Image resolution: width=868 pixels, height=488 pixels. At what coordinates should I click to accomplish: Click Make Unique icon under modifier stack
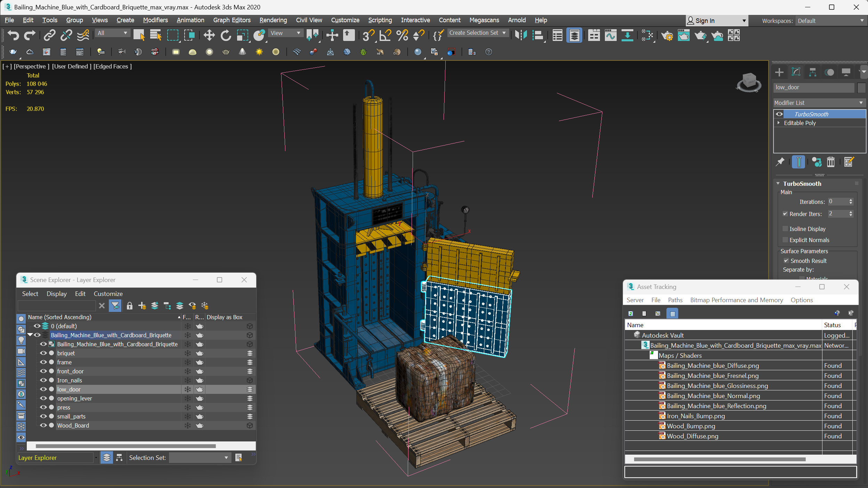(817, 162)
